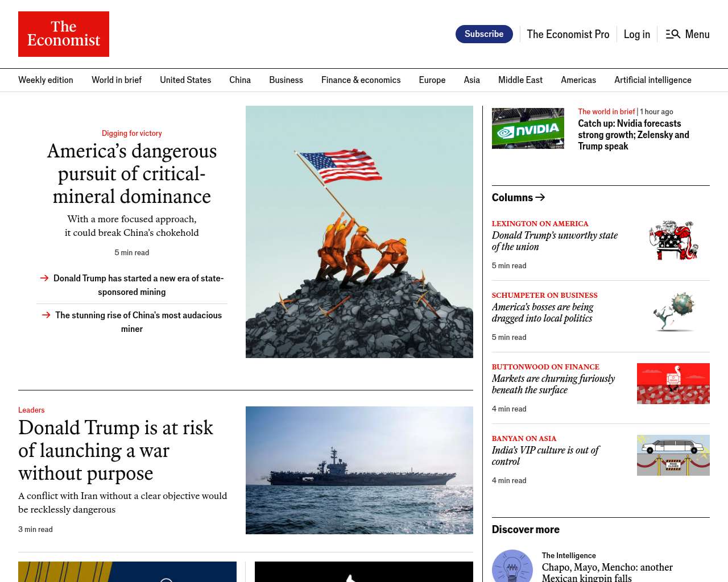Read Donald Trump war without purpose article
728x582 pixels.
116,450
